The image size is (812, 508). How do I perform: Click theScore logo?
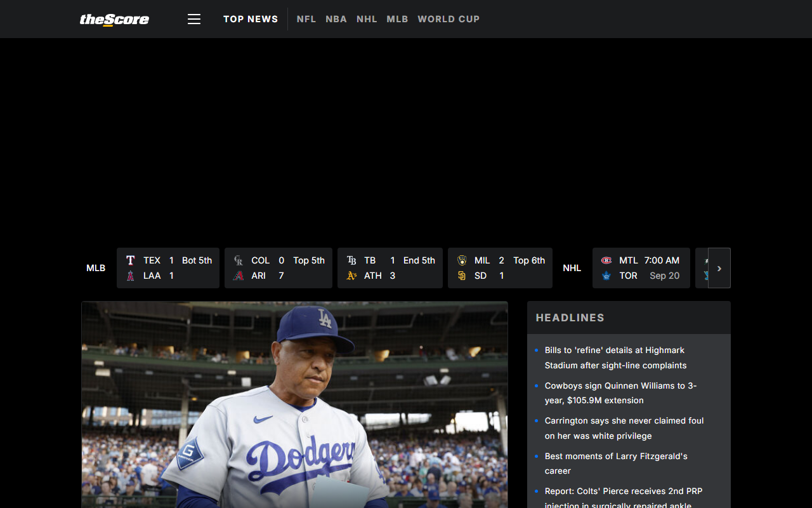coord(114,20)
